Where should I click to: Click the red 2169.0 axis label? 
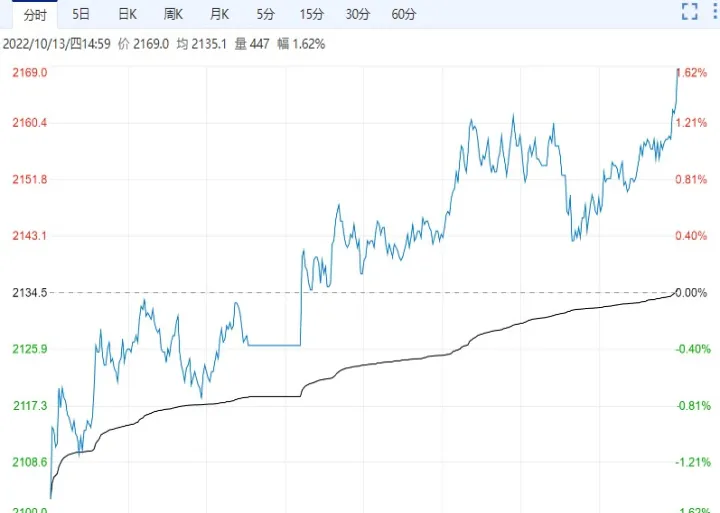point(28,73)
